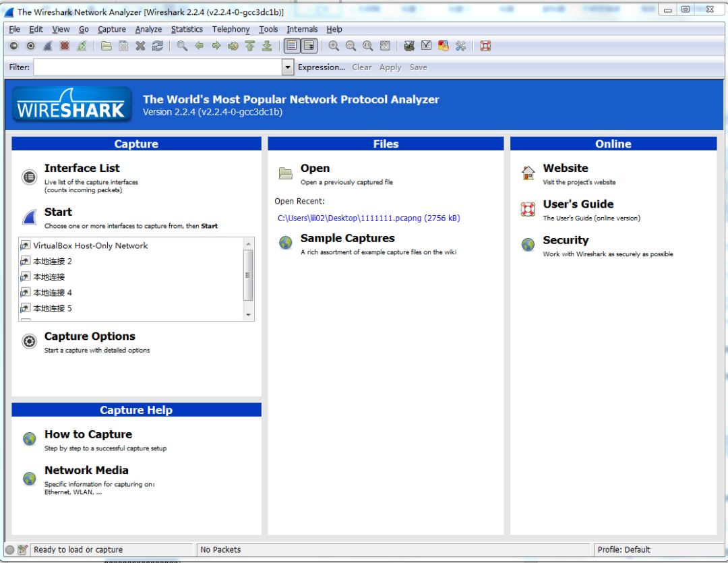The image size is (728, 563).
Task: Go back in packet history arrow
Action: point(199,46)
